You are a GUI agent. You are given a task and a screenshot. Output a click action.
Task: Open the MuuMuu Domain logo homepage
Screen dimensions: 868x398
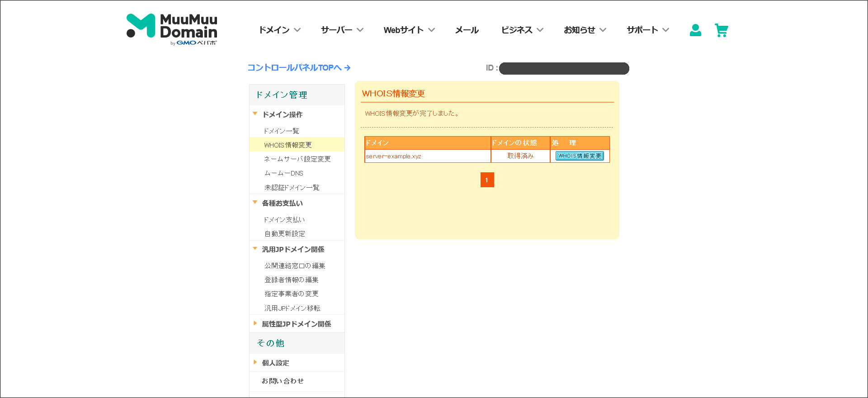(172, 29)
